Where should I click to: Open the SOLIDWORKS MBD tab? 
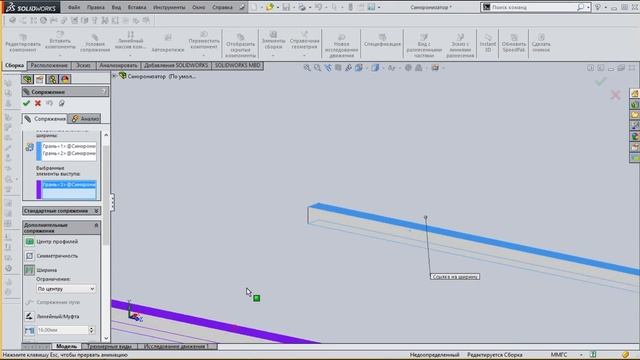(238, 65)
